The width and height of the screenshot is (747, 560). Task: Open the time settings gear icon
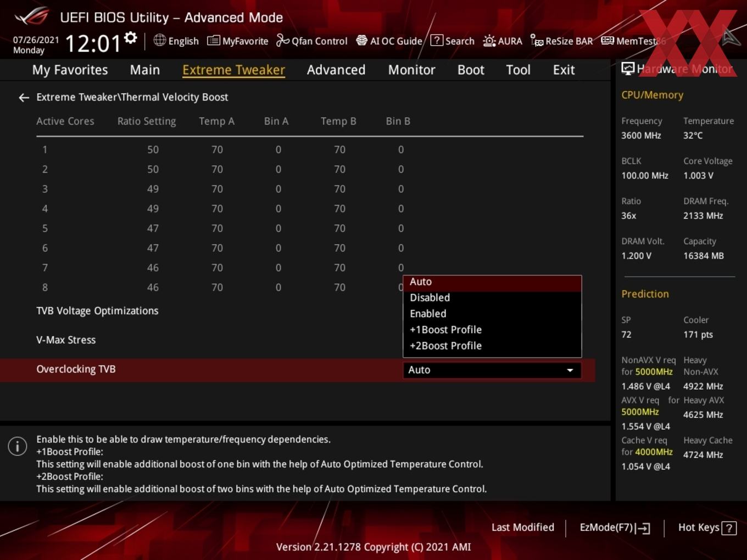pyautogui.click(x=131, y=37)
